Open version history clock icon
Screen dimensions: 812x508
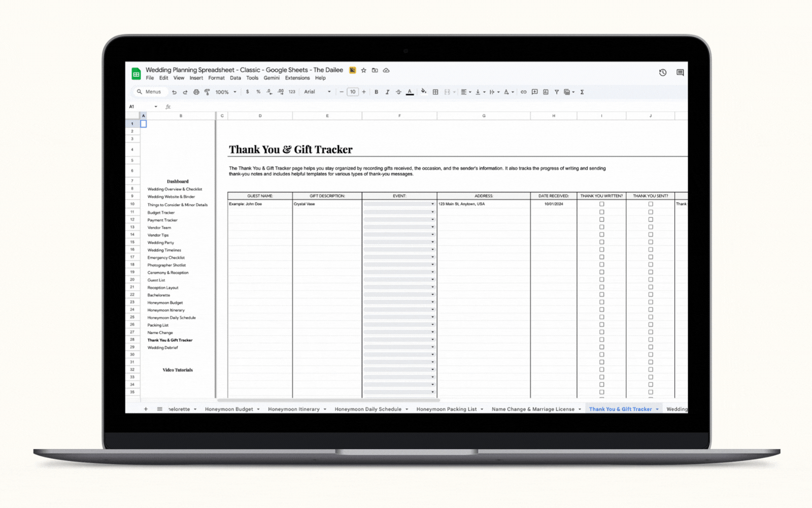tap(663, 73)
